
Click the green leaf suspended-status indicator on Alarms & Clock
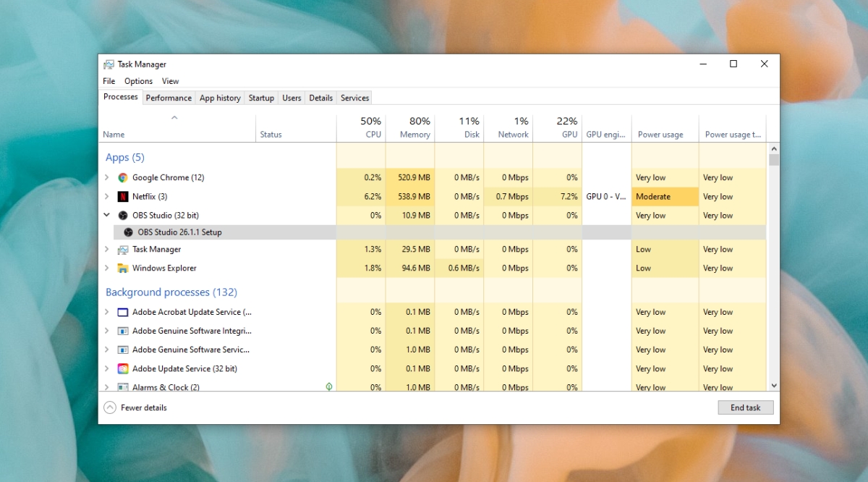329,386
